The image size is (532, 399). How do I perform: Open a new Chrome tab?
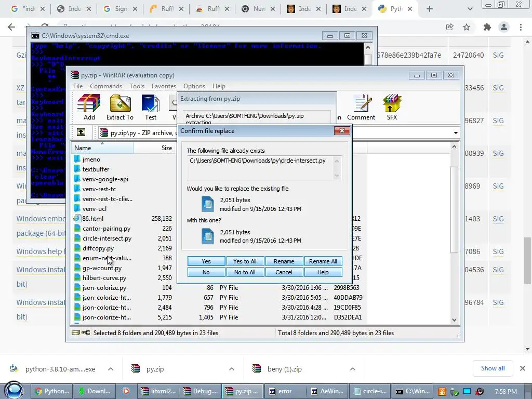coord(430,9)
